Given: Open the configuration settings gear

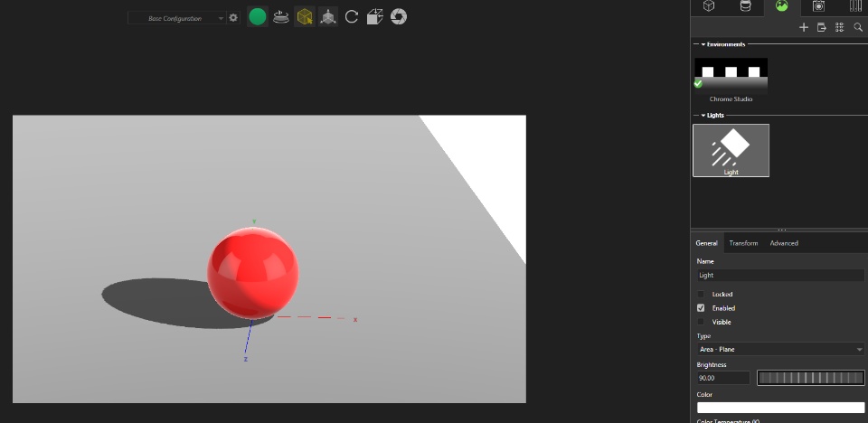Looking at the screenshot, I should pos(233,18).
